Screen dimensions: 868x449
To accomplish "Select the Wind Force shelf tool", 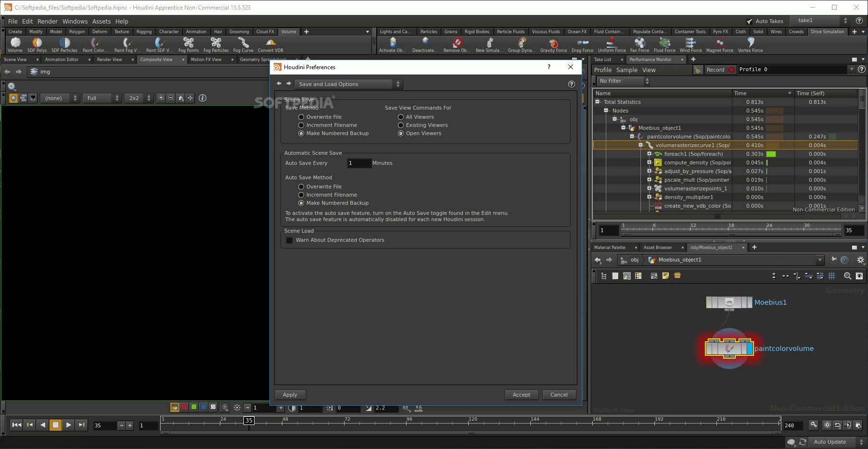I will click(690, 45).
